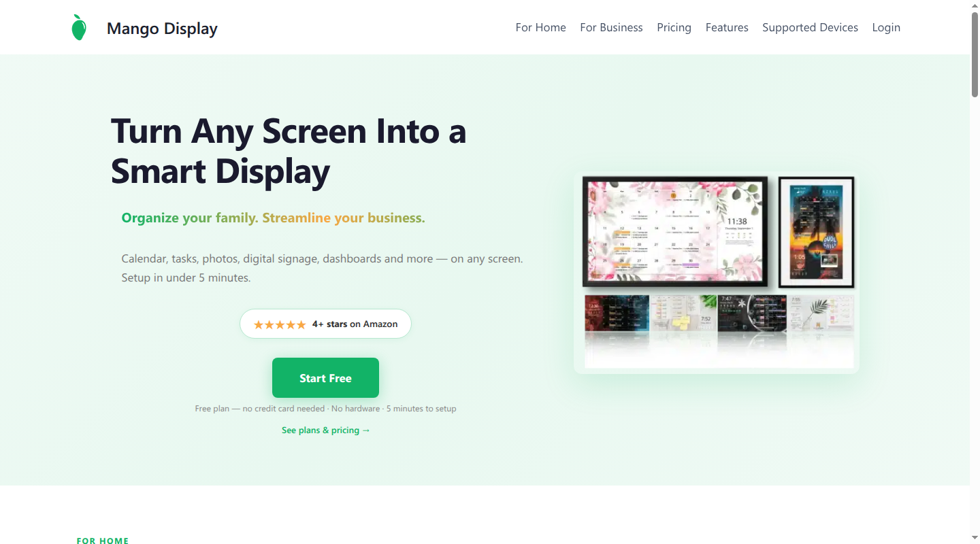Image resolution: width=980 pixels, height=544 pixels.
Task: Click the page vertical scrollbar thumb
Action: coord(975,54)
